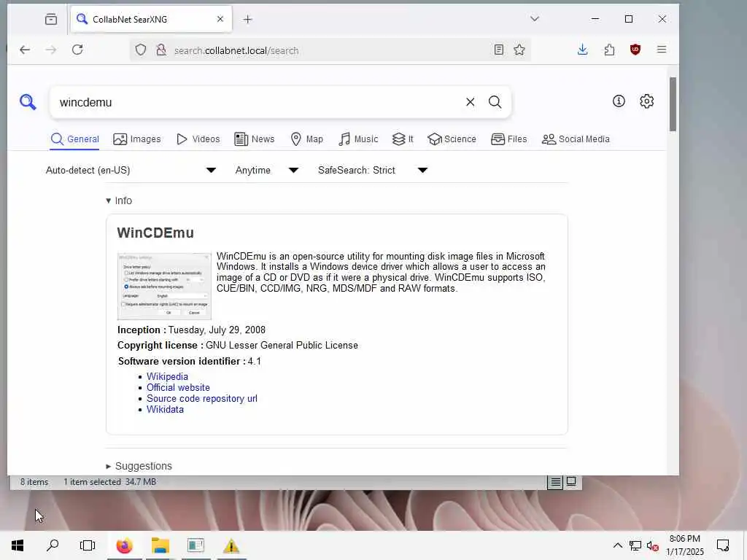Switch to the Music tab
747x560 pixels.
click(x=357, y=139)
